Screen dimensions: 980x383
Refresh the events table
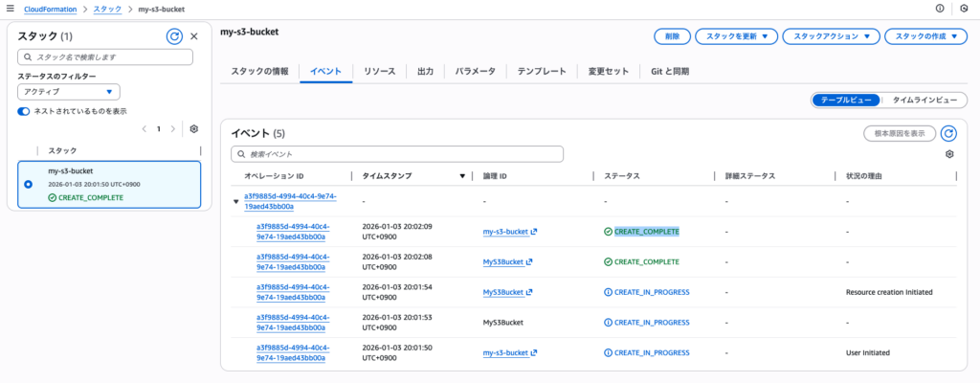[948, 134]
